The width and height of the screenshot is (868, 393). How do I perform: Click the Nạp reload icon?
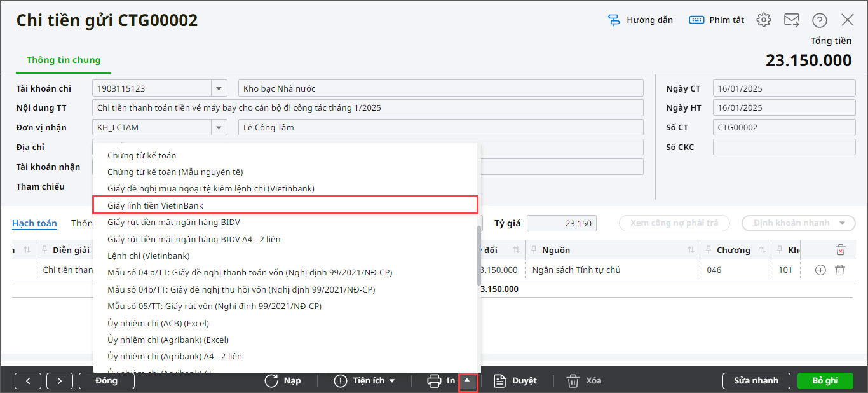tap(271, 381)
